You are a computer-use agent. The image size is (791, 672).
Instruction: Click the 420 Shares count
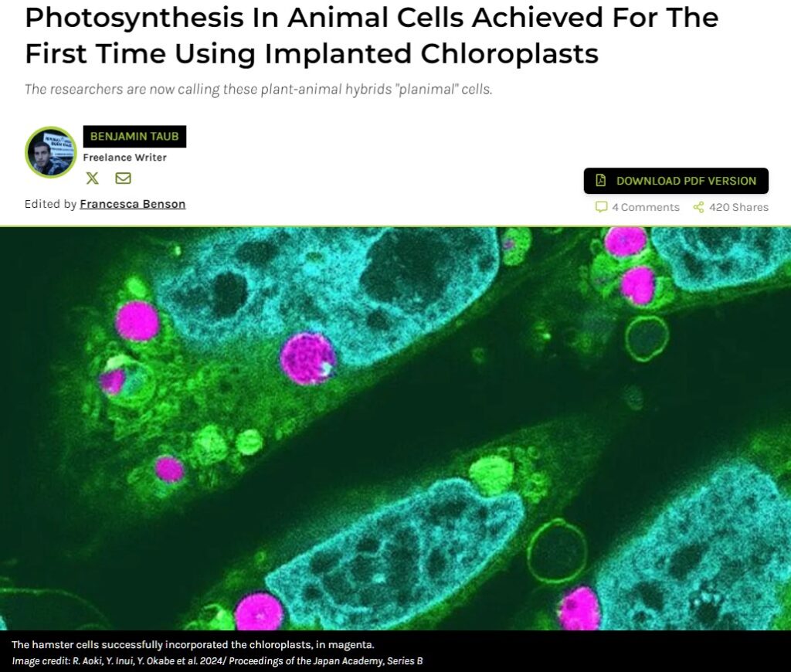738,207
